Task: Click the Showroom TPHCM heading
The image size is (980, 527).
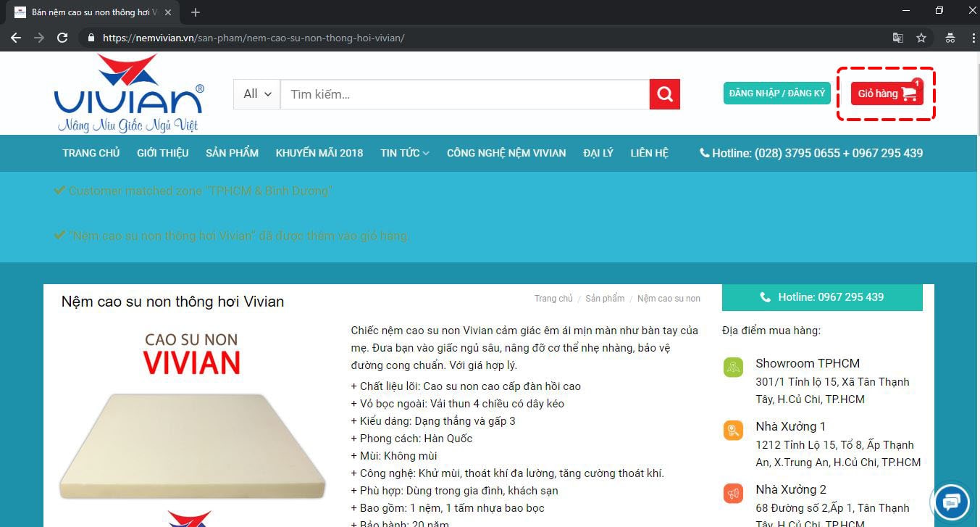Action: click(808, 363)
